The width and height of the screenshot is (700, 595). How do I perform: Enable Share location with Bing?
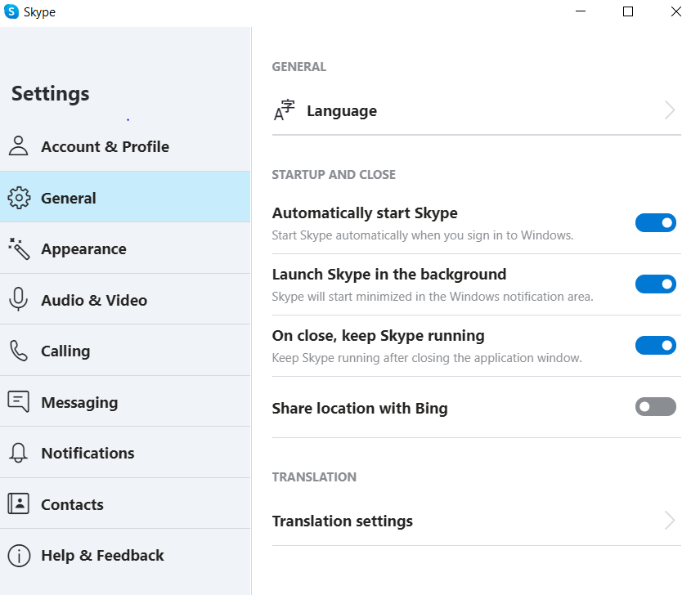coord(655,407)
